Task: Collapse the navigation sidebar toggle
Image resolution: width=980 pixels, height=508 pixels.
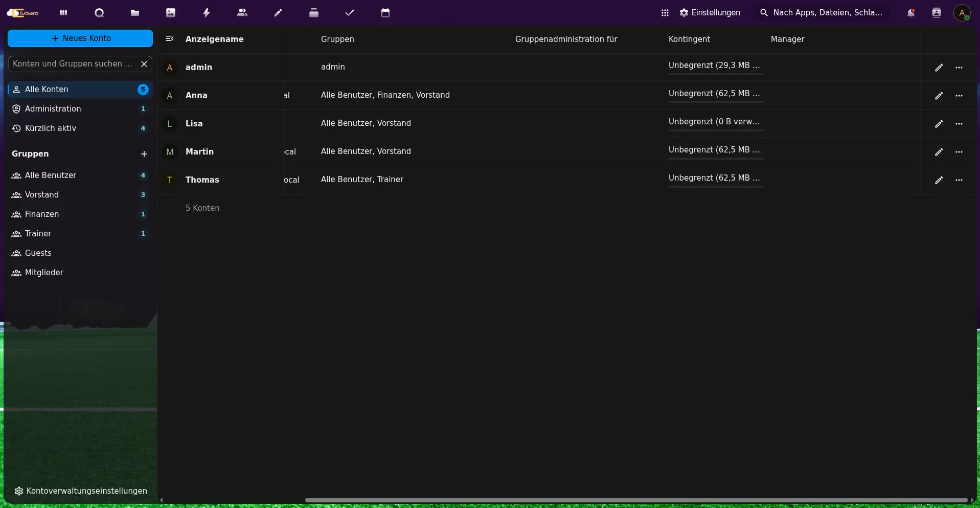Action: tap(170, 38)
